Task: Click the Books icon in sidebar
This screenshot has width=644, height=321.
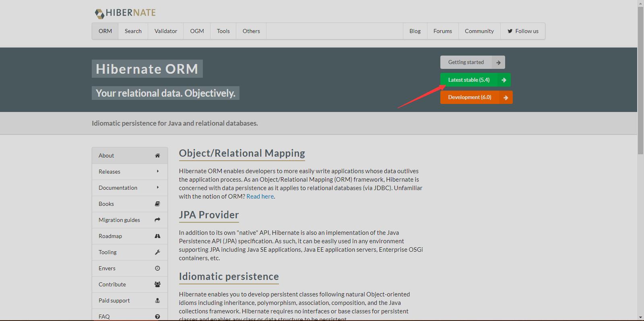Action: point(157,204)
